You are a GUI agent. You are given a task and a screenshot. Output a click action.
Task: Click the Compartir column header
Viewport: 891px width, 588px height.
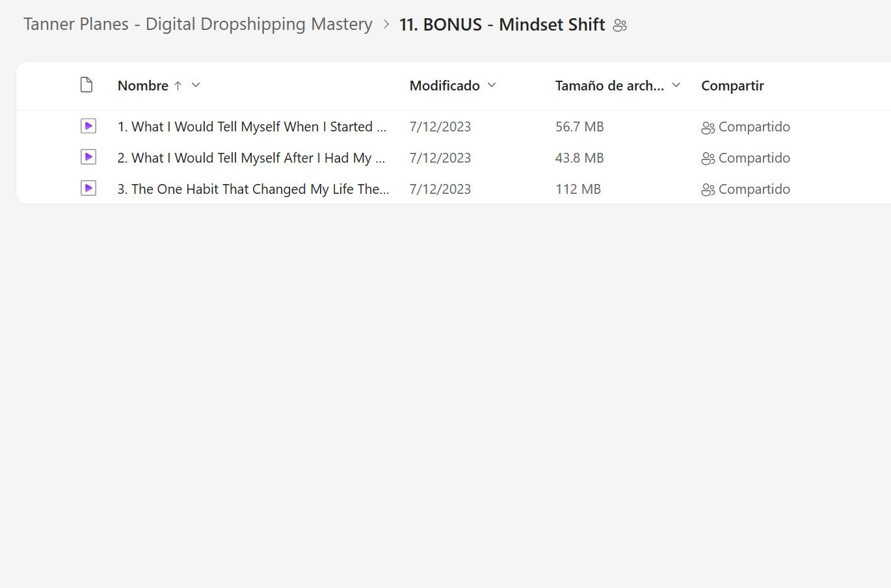(732, 86)
